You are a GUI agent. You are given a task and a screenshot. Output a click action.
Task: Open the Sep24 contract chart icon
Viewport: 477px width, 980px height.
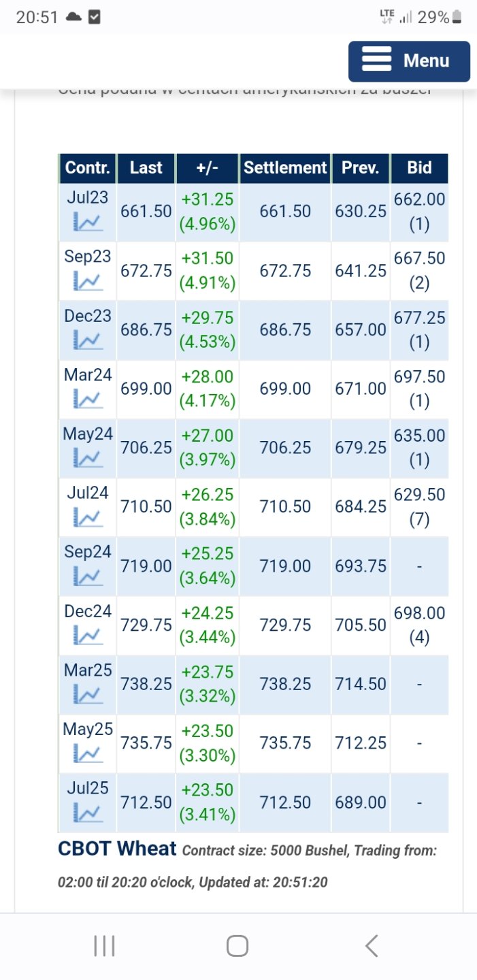point(88,576)
